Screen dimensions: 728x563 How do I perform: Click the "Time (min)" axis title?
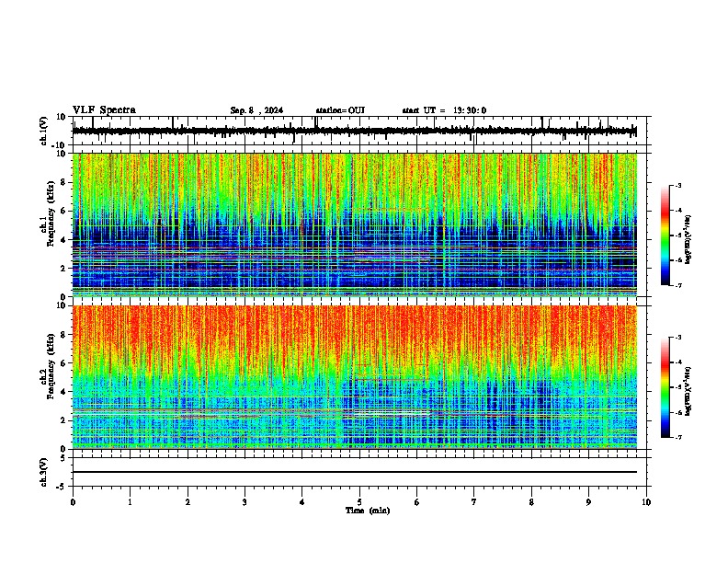click(368, 511)
